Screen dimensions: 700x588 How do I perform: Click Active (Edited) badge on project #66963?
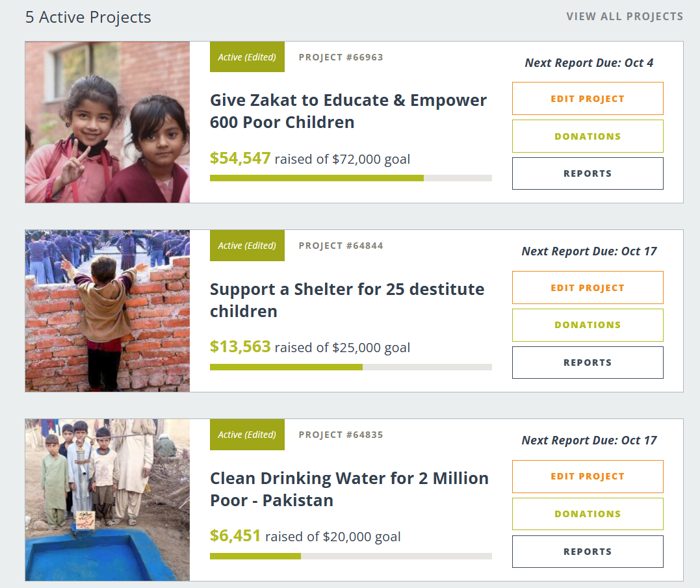click(x=247, y=57)
